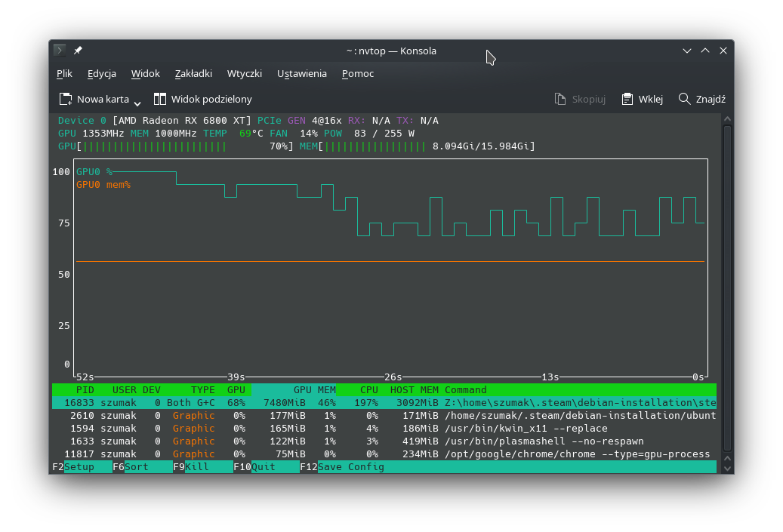Open the Ustawienia menu

click(x=301, y=73)
